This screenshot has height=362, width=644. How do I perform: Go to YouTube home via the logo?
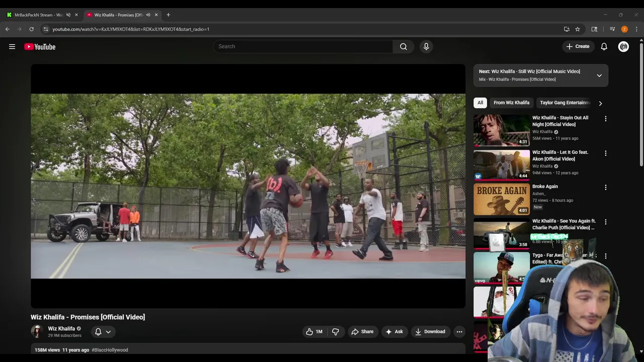click(40, 47)
